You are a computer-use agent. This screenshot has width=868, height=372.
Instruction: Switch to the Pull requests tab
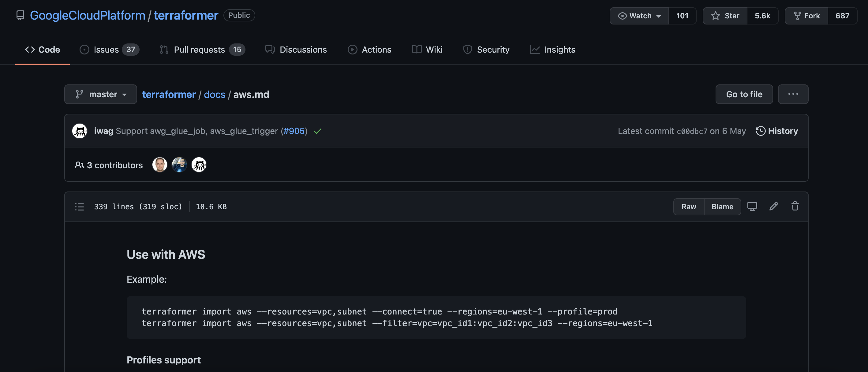[202, 50]
